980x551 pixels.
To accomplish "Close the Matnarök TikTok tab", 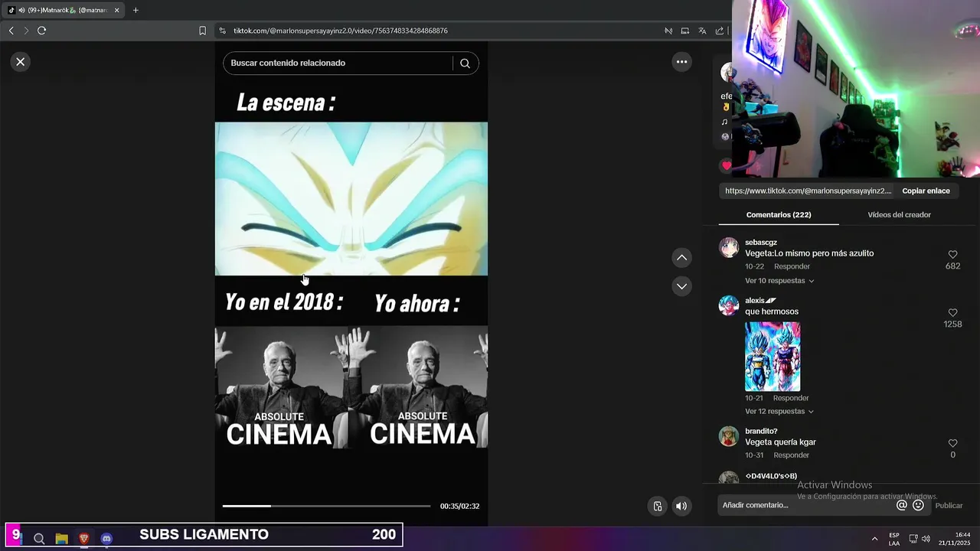I will coord(117,10).
